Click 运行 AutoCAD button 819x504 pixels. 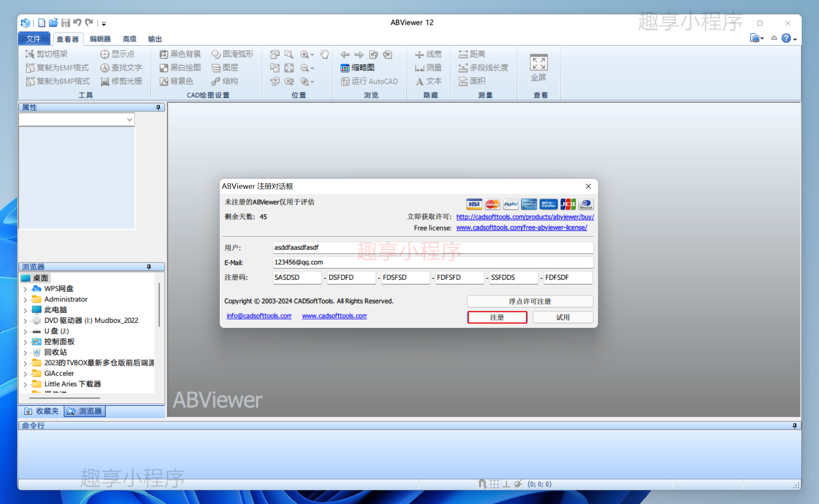pos(369,81)
